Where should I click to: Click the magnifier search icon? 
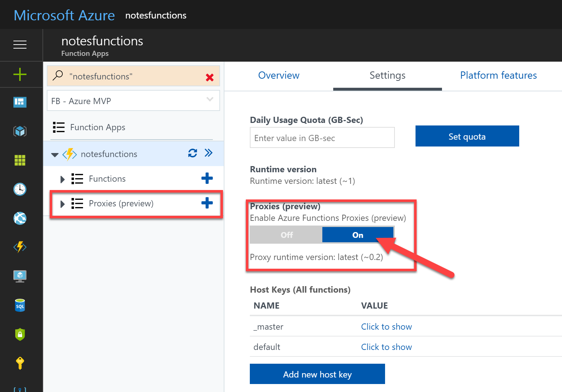pyautogui.click(x=58, y=75)
